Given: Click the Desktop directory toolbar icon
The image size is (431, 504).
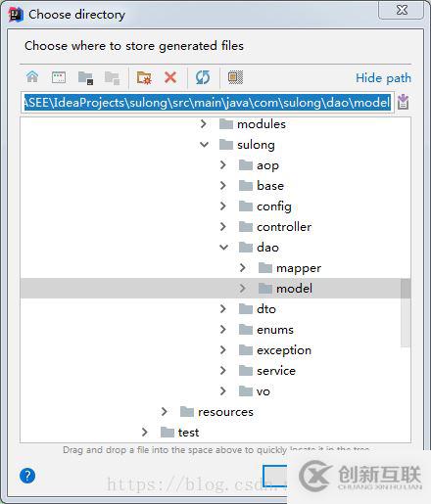Looking at the screenshot, I should point(59,77).
